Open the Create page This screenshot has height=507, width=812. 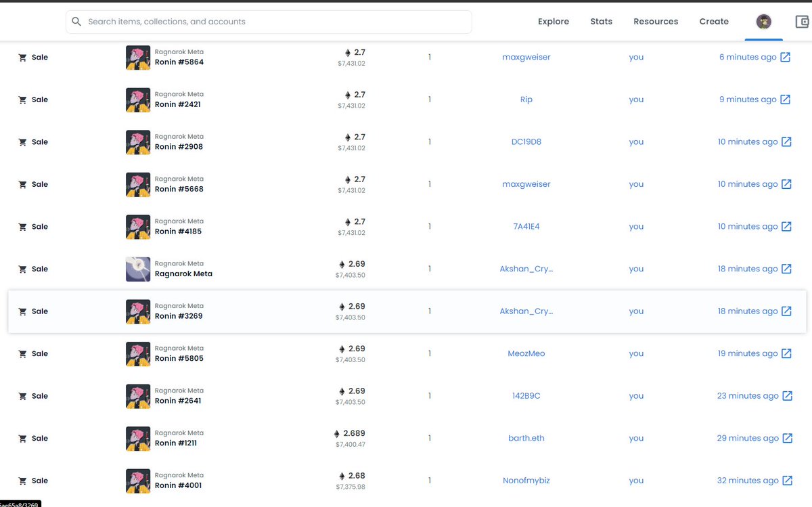coord(714,22)
